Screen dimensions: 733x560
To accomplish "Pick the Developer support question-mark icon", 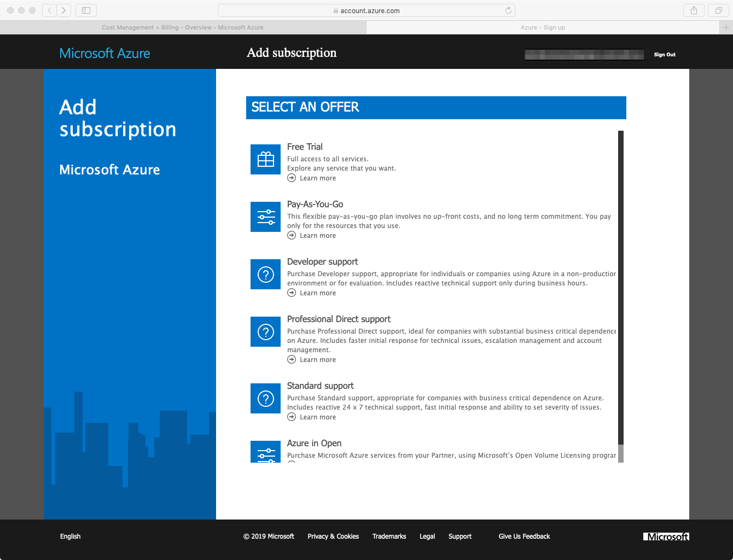I will [x=265, y=274].
